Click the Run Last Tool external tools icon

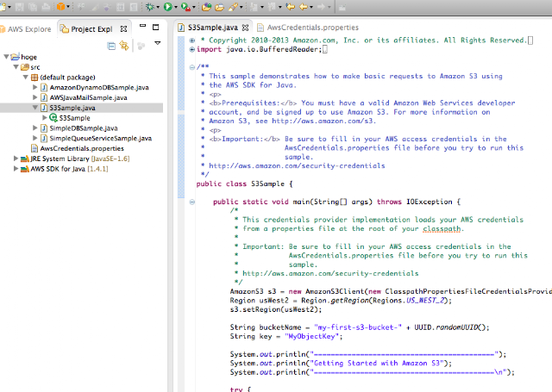(x=185, y=7)
